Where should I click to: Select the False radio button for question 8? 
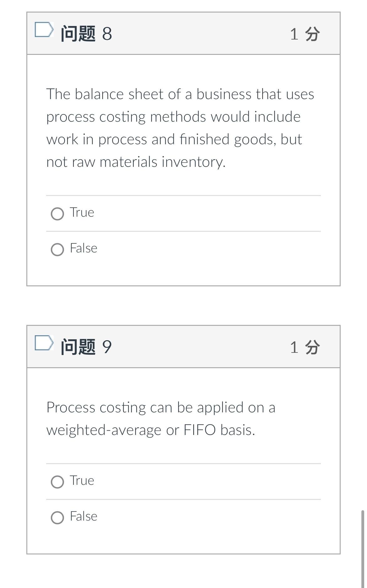[x=57, y=250]
